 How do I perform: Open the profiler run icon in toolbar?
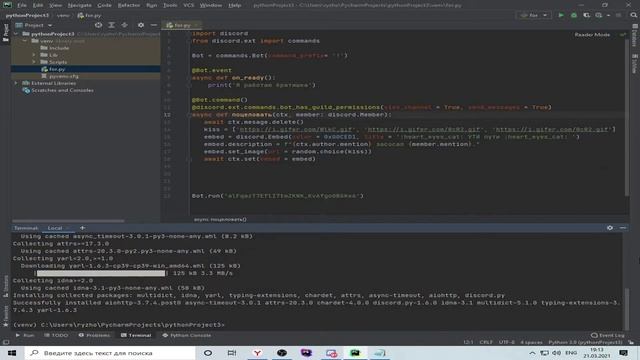[598, 15]
